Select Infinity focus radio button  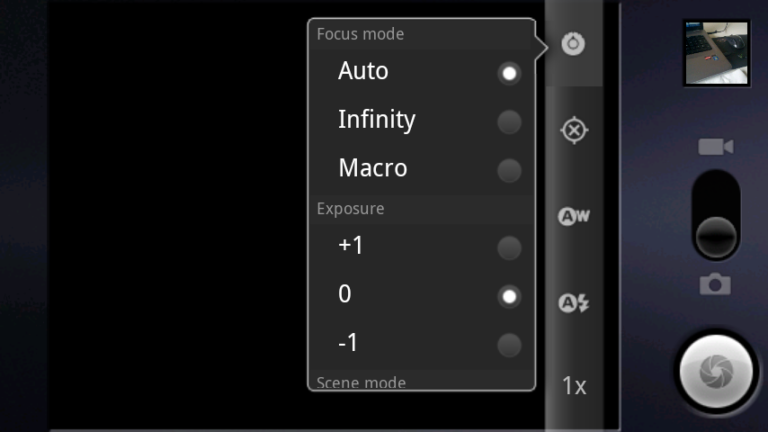[509, 122]
